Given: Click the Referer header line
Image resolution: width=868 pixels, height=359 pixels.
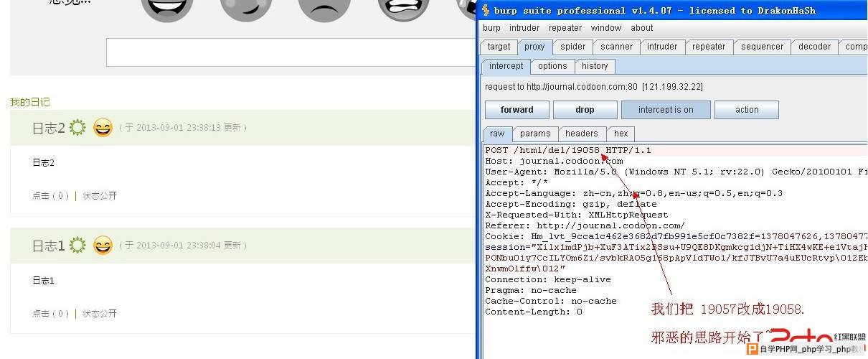Looking at the screenshot, I should coord(585,225).
